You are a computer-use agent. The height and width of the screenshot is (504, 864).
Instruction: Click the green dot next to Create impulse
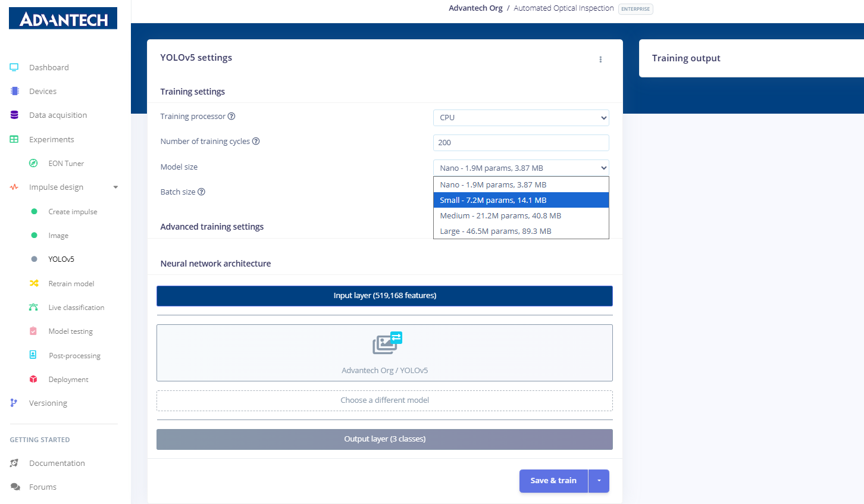[x=34, y=211]
